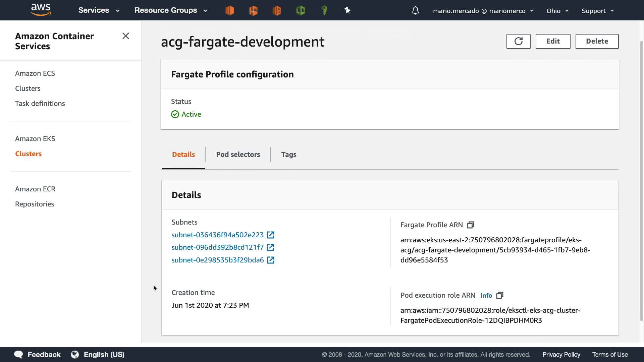Copy the Pod execution role ARN
This screenshot has height=362, width=644.
[500, 295]
